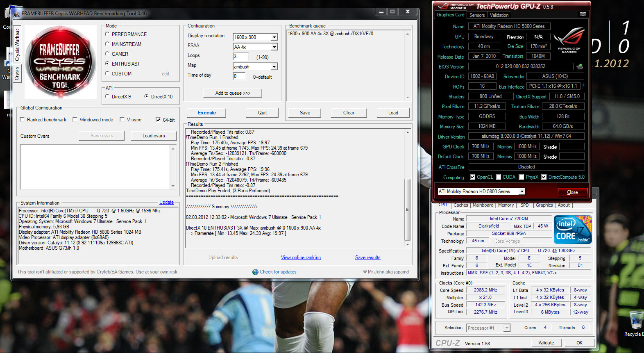Image resolution: width=644 pixels, height=353 pixels.
Task: Switch to the Sensors tab in GPU-Z
Action: (477, 15)
